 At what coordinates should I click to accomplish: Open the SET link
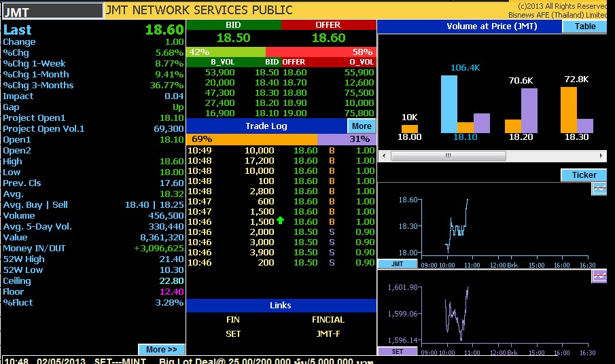233,334
